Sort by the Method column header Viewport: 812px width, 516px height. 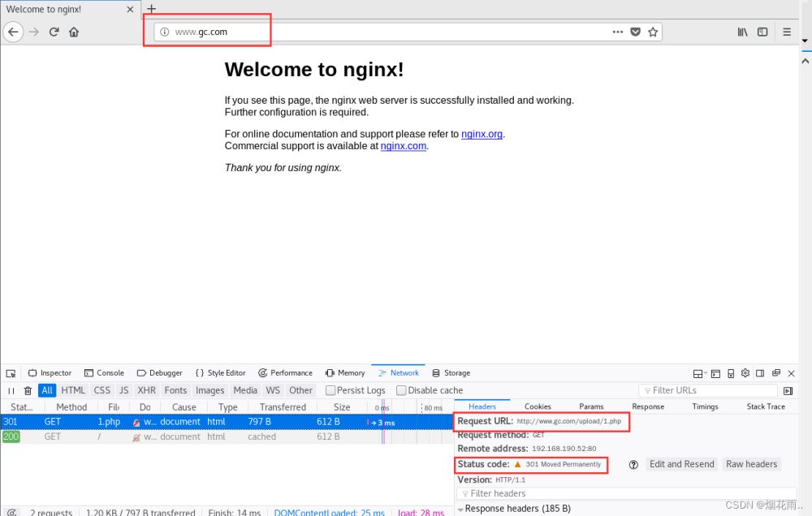(71, 407)
